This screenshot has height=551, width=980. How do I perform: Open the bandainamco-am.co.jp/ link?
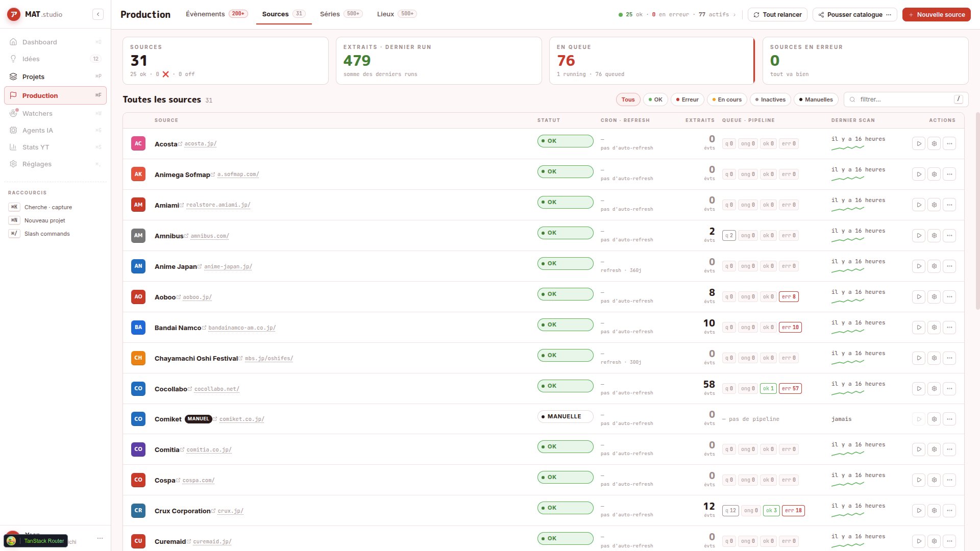(x=242, y=328)
